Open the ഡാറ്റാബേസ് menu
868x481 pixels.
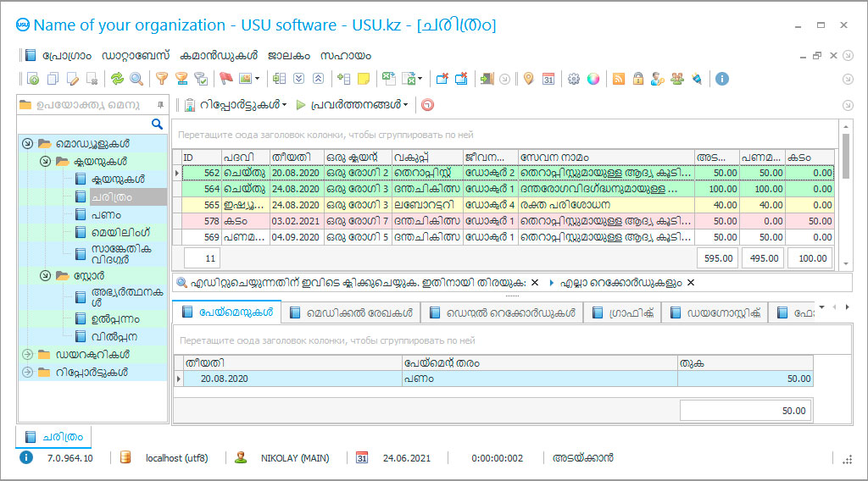[x=136, y=55]
